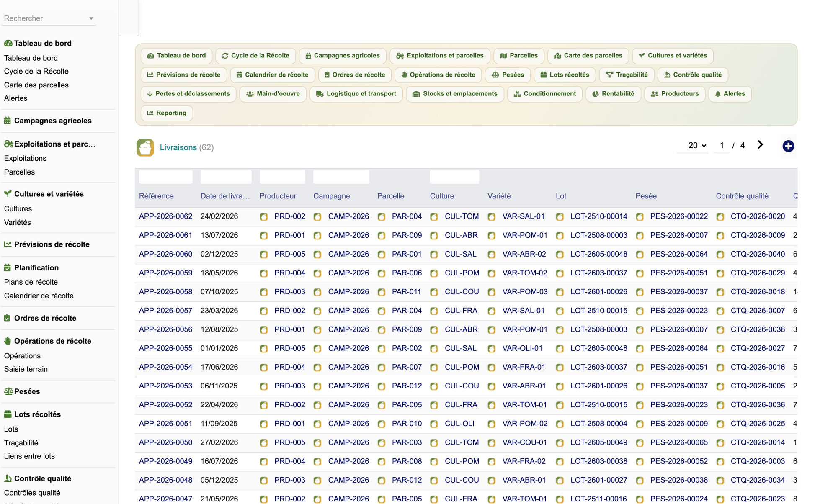815x504 pixels.
Task: Click the variety icon beside VAR-POM-03
Action: (492, 292)
